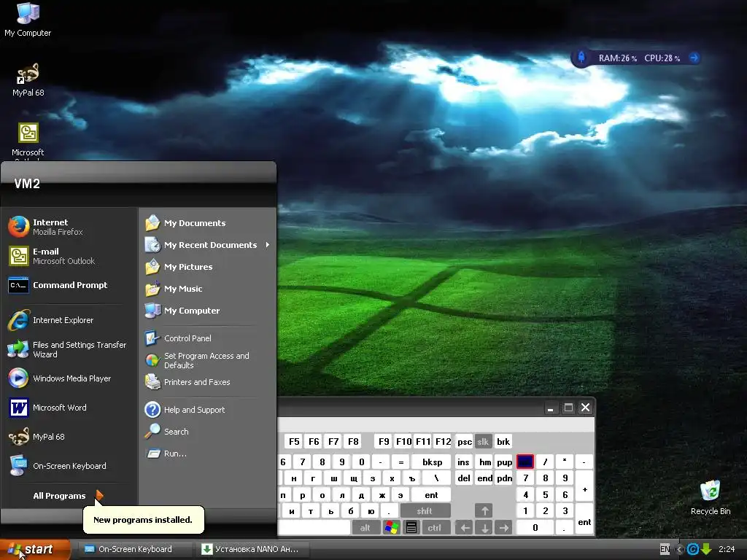Viewport: 747px width, 560px height.
Task: Click the down arrow key on keyboard
Action: [x=484, y=528]
